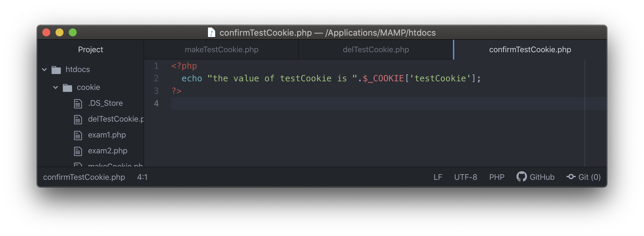
Task: Open the PHP grammar selector
Action: coord(497,177)
